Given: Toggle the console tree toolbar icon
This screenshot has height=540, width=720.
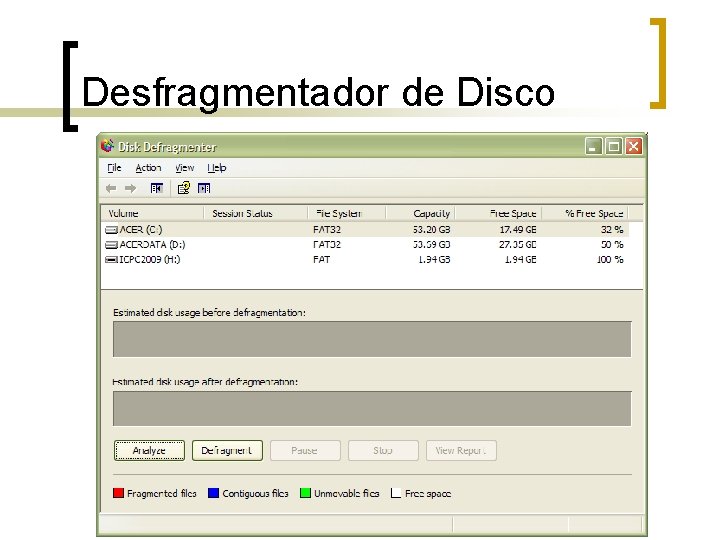Looking at the screenshot, I should tap(157, 188).
